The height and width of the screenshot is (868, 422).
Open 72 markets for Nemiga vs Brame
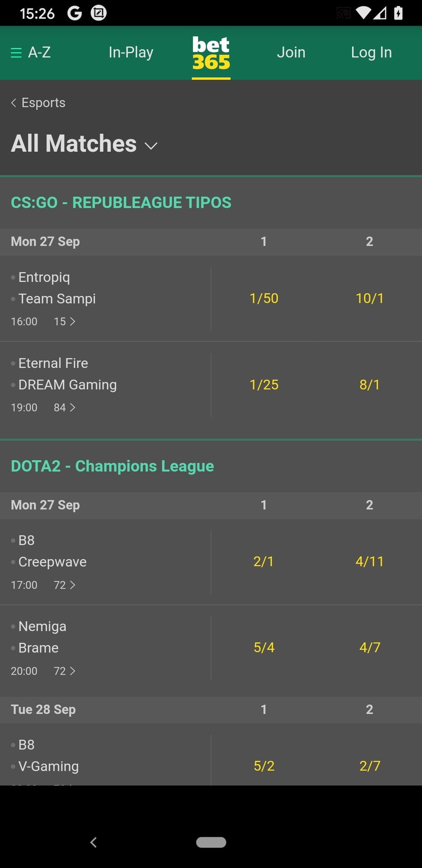click(64, 671)
